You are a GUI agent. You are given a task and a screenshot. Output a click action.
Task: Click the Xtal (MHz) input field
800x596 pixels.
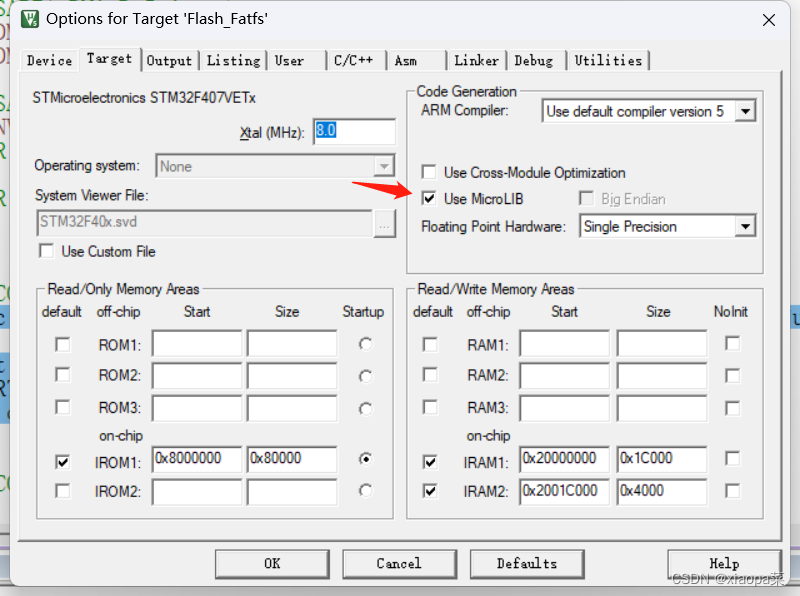(354, 132)
